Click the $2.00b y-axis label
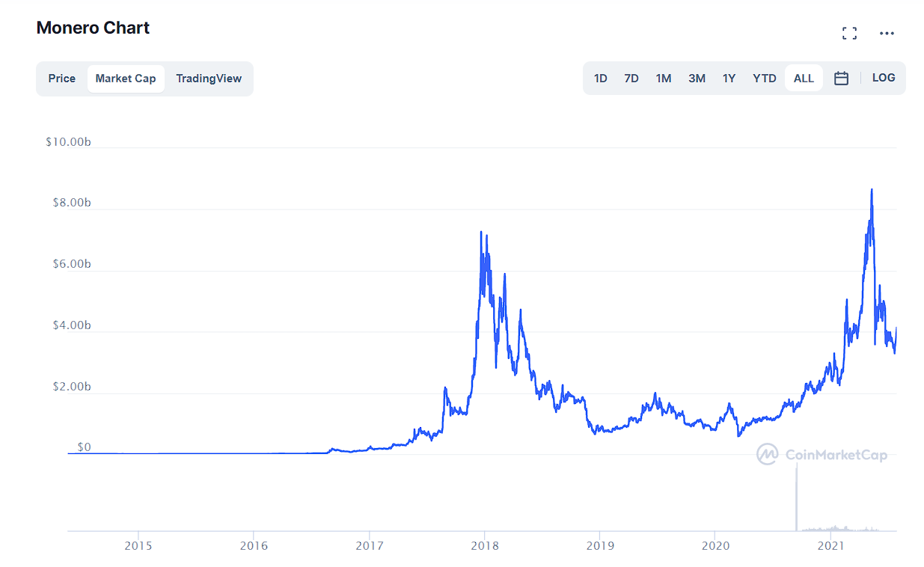 (x=71, y=387)
